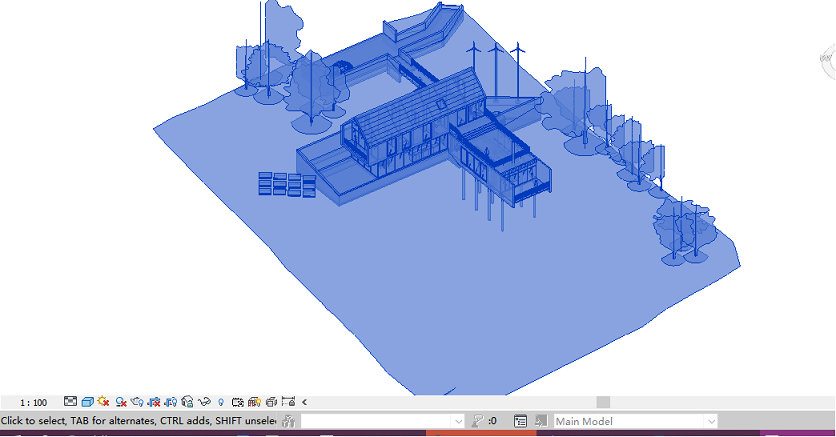
Task: Click the horizontal scrollbar thumb
Action: tap(603, 402)
